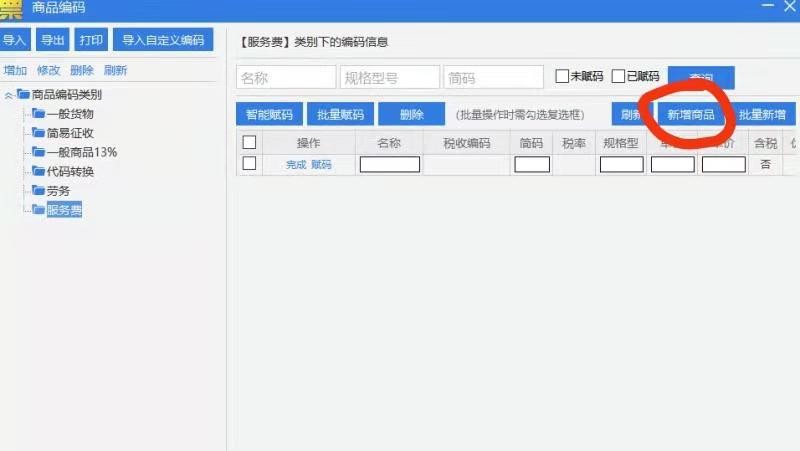Choose 修改 in the category toolbar
The height and width of the screenshot is (451, 800).
[48, 71]
